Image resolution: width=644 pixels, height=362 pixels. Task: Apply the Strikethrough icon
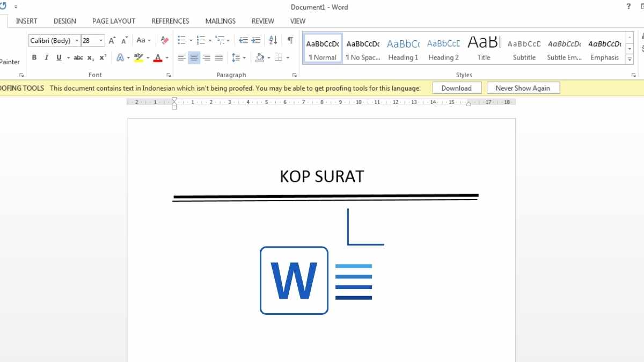[x=78, y=57]
